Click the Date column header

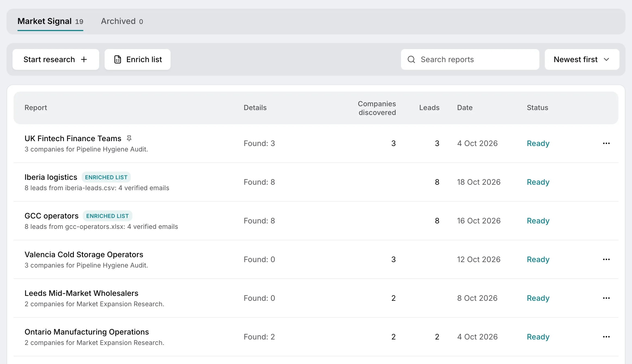coord(465,108)
